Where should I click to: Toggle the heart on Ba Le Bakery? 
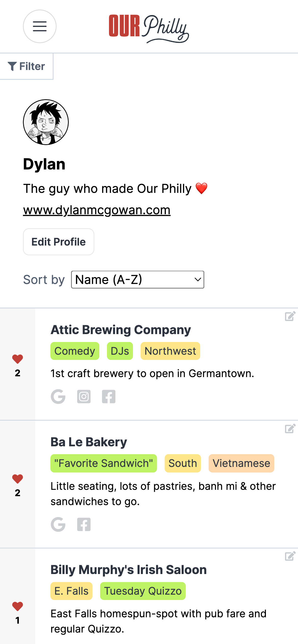(18, 479)
